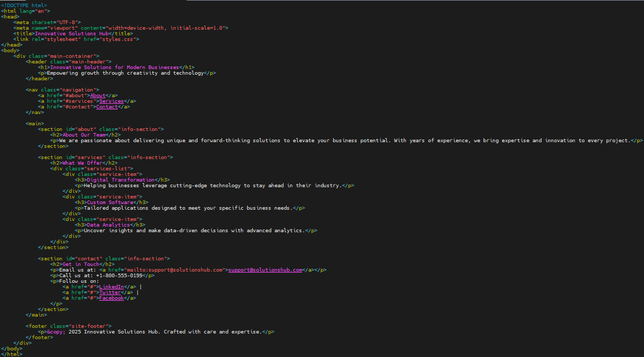
Task: Select the Twitter link text
Action: click(x=110, y=292)
